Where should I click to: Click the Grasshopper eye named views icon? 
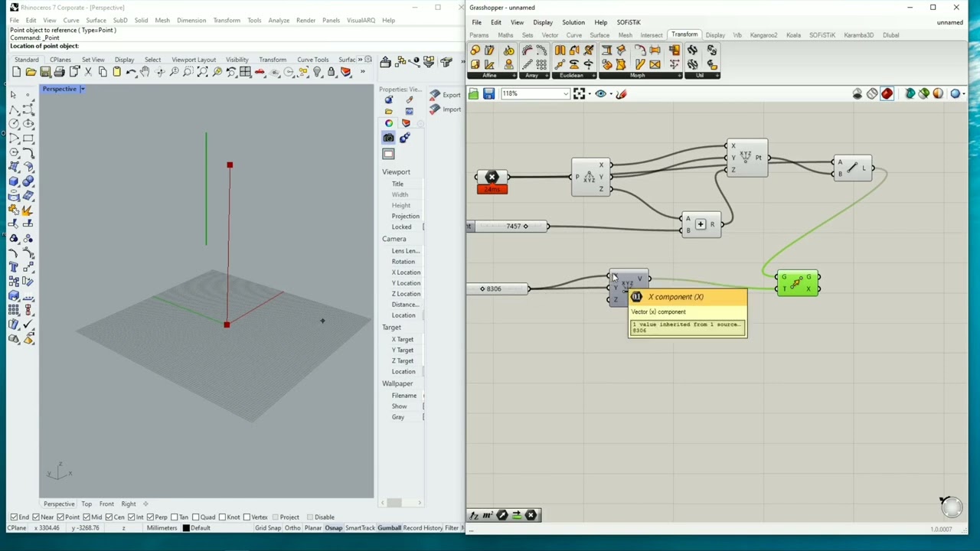[600, 93]
